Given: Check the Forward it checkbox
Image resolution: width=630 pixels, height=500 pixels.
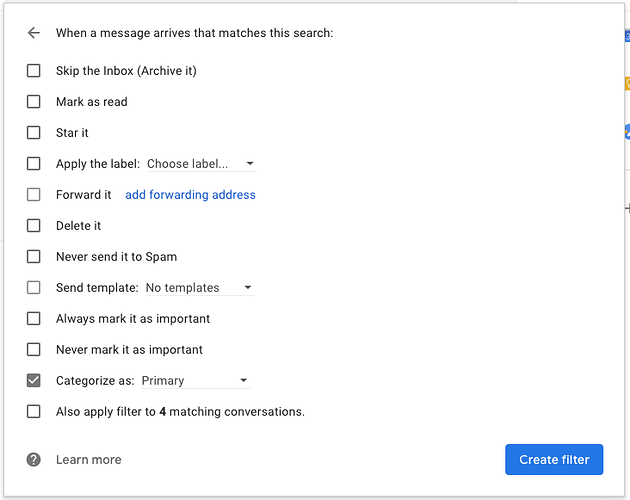Looking at the screenshot, I should [x=34, y=195].
